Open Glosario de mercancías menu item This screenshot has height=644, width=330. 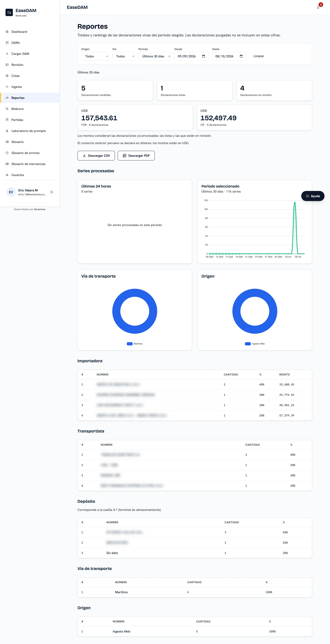(x=30, y=164)
